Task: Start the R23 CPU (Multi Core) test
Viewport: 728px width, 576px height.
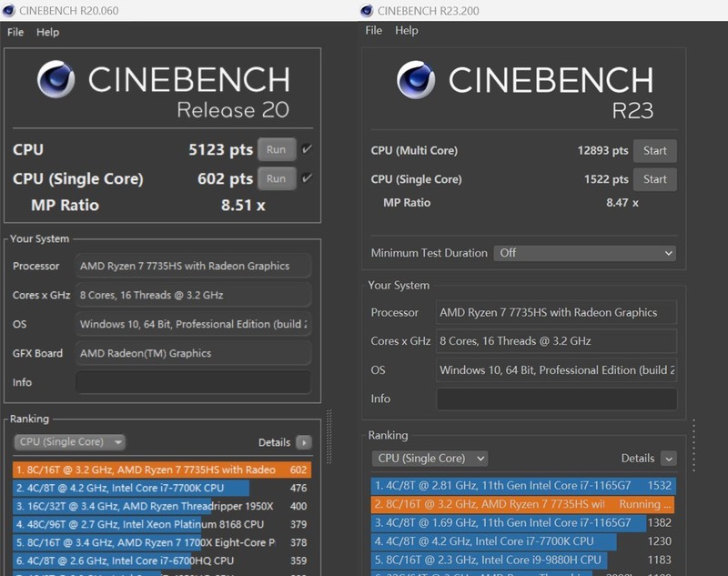Action: [655, 151]
